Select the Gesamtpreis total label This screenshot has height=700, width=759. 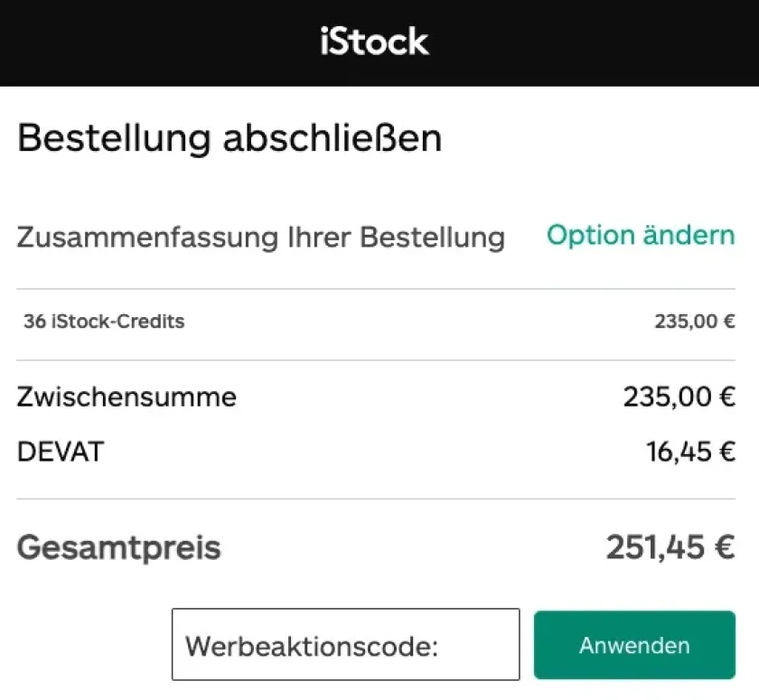[118, 546]
